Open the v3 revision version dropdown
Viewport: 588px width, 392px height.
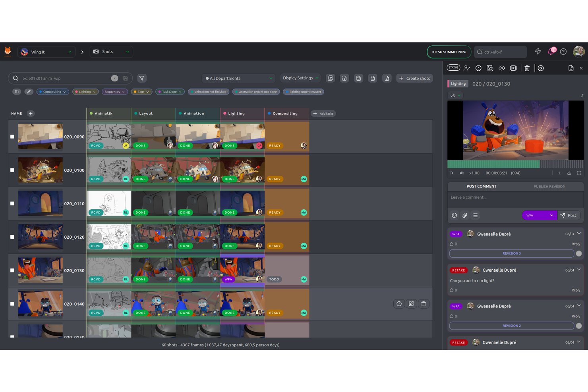tap(455, 96)
